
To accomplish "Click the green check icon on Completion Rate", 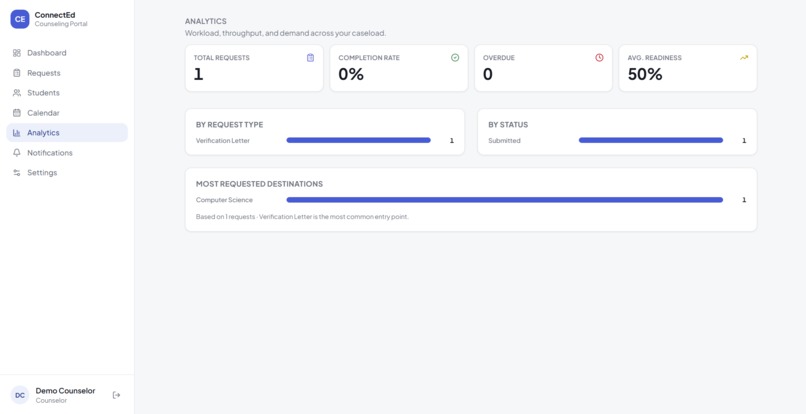I will [x=455, y=58].
